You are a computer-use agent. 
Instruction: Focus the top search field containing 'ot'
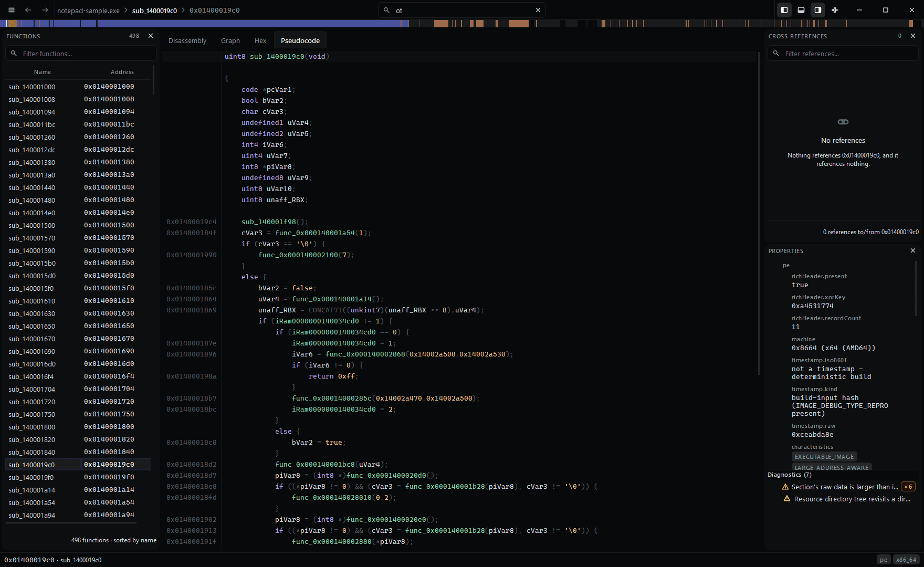462,10
